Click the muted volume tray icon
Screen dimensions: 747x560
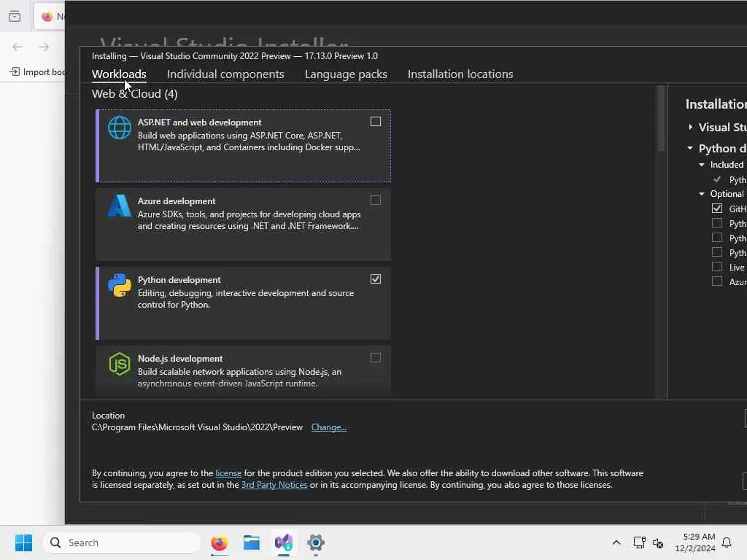click(x=658, y=542)
